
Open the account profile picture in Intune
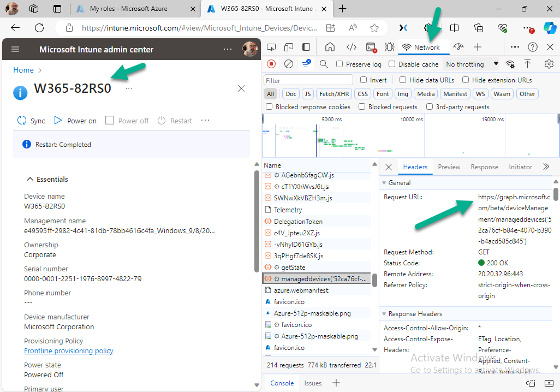click(x=250, y=49)
